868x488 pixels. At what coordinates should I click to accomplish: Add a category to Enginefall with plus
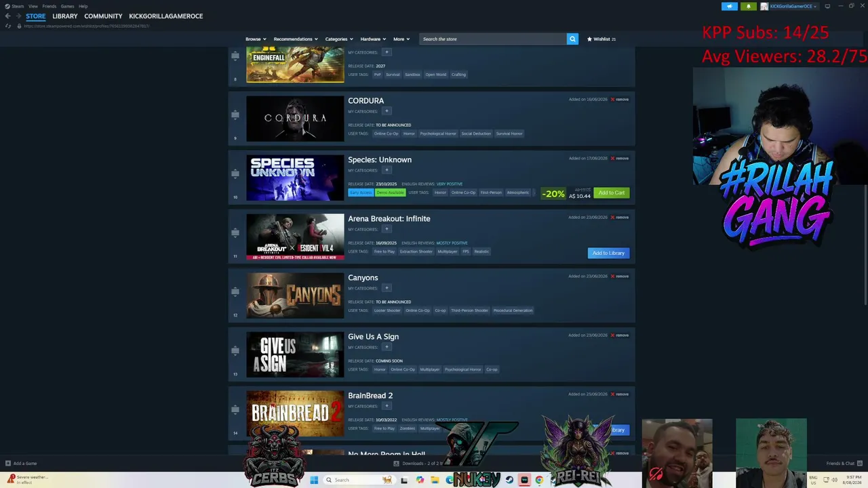[387, 52]
